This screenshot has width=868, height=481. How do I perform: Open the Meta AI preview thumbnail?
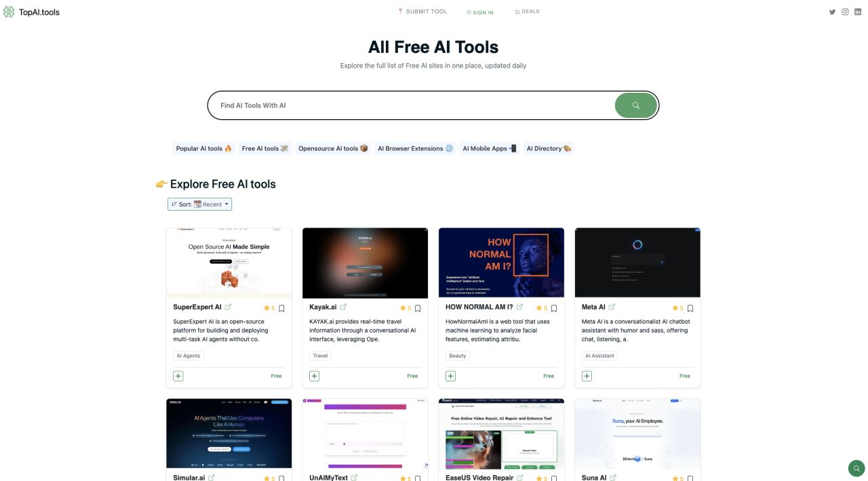[x=638, y=263]
